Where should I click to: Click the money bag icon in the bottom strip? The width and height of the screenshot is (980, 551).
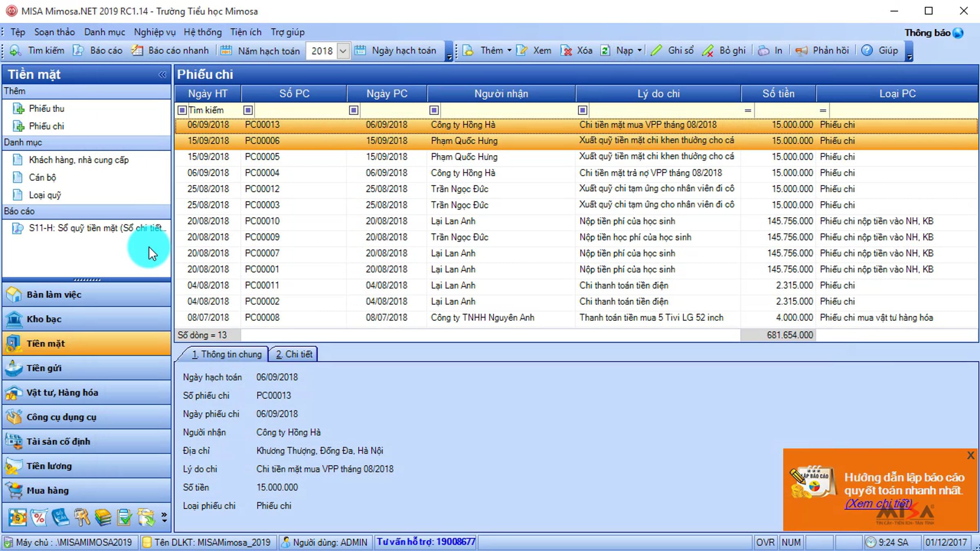18,518
